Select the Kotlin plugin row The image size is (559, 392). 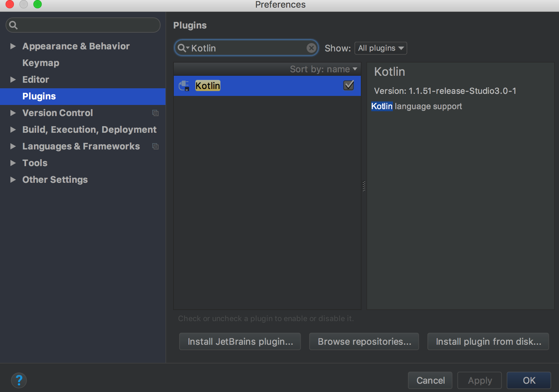(267, 85)
